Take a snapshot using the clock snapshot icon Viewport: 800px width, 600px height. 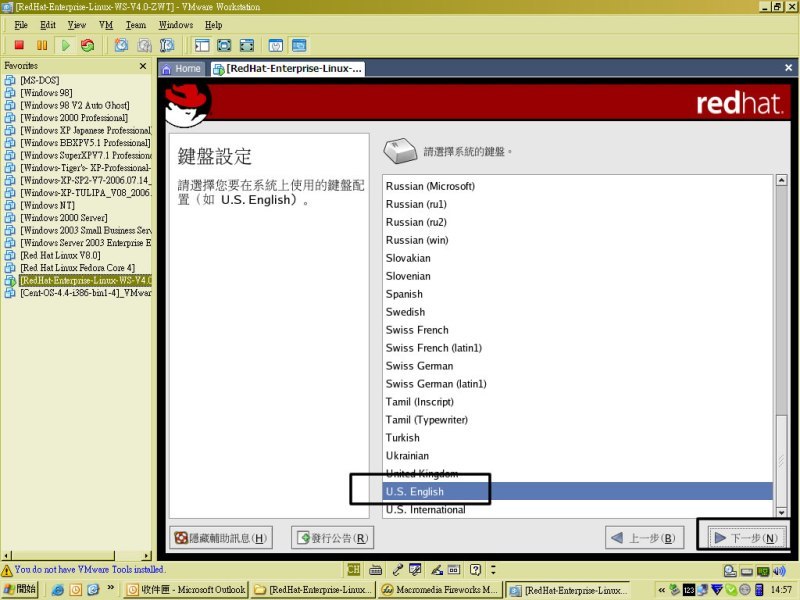[x=121, y=45]
